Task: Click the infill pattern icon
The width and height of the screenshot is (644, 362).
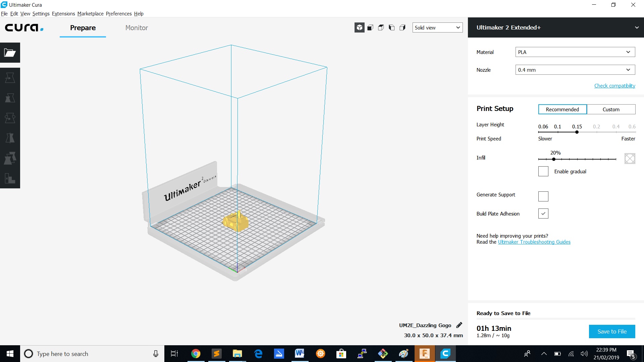Action: [x=630, y=158]
